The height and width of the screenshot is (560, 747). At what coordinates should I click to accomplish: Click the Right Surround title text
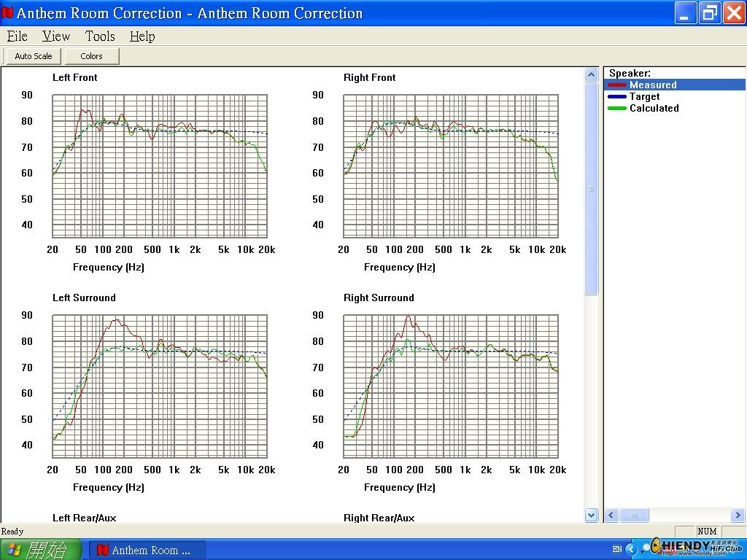pos(379,297)
